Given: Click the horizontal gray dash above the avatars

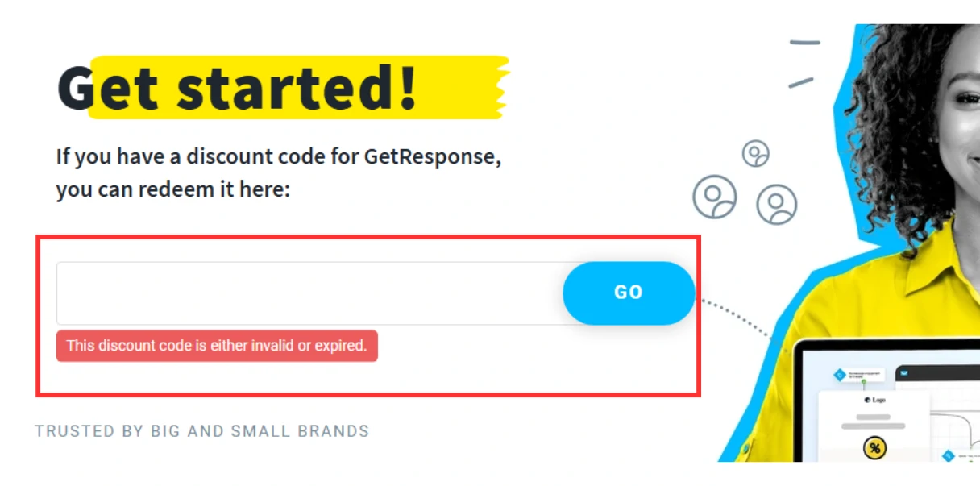Looking at the screenshot, I should coord(804,43).
